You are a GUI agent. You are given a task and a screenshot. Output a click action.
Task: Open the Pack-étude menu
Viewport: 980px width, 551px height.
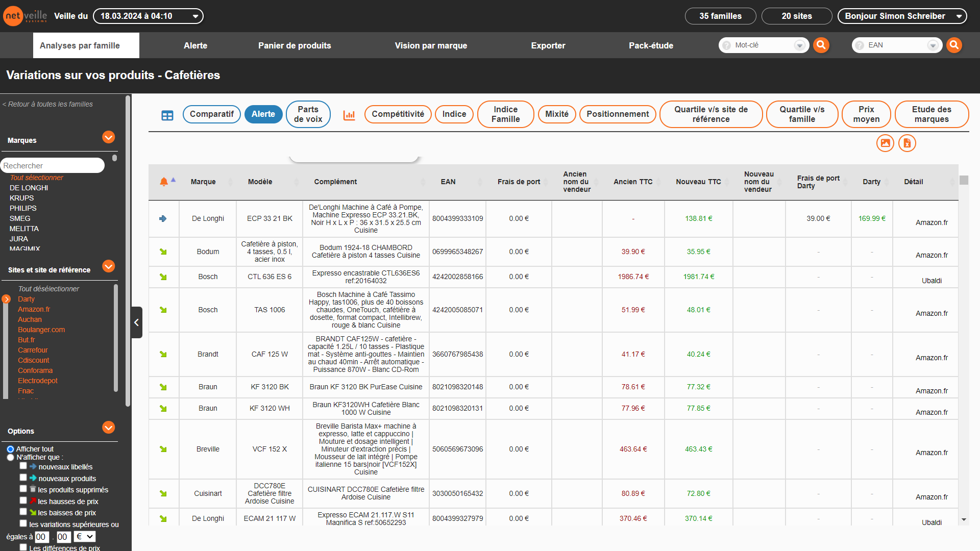651,45
